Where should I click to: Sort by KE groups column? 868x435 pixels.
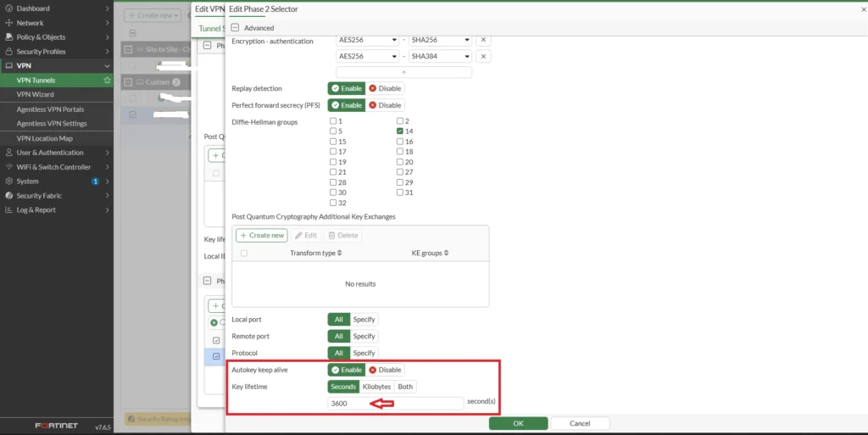(430, 253)
